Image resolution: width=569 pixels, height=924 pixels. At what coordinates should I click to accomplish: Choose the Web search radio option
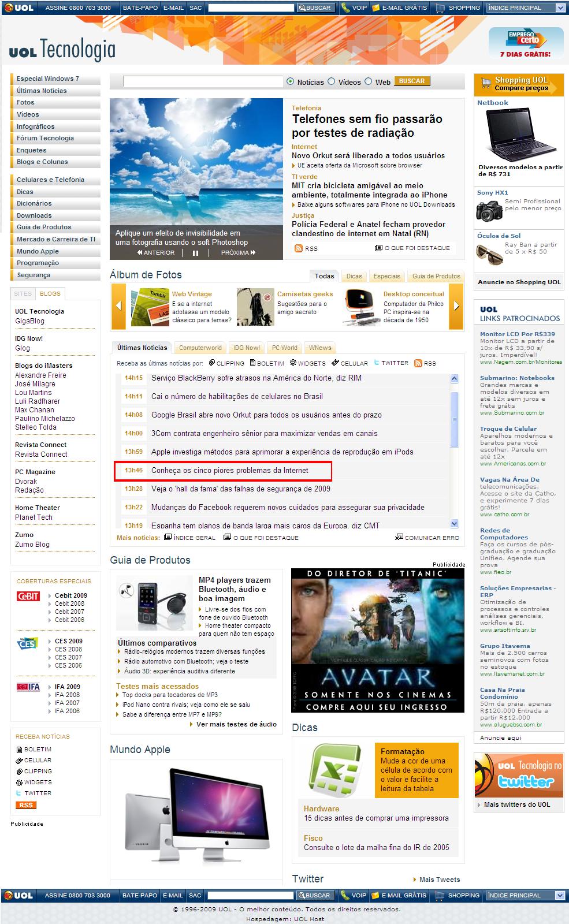tap(368, 81)
